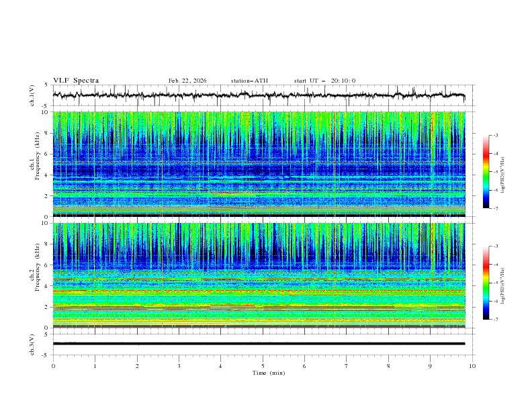Click the time axis tick label "9"
The width and height of the screenshot is (532, 411).
pos(430,366)
